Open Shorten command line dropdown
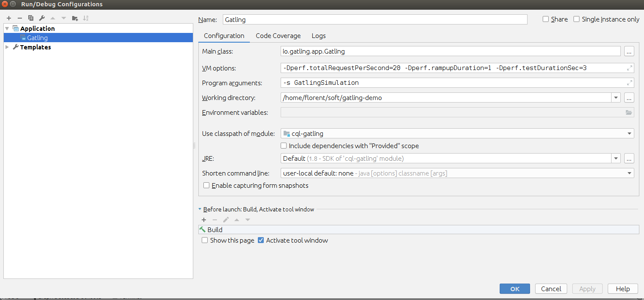 click(630, 173)
